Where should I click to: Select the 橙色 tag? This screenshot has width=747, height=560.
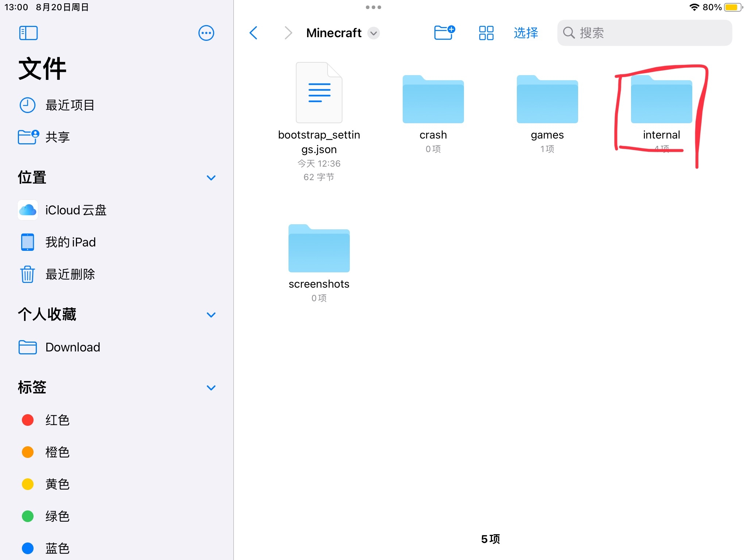pyautogui.click(x=117, y=452)
